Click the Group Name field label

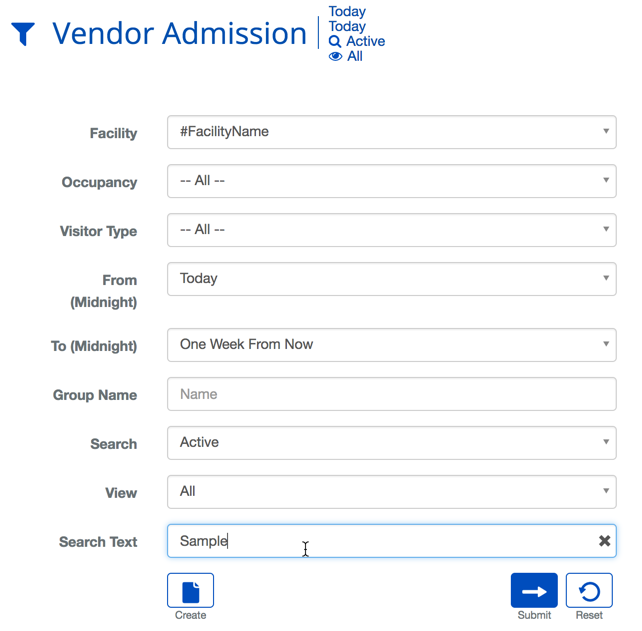pos(95,395)
